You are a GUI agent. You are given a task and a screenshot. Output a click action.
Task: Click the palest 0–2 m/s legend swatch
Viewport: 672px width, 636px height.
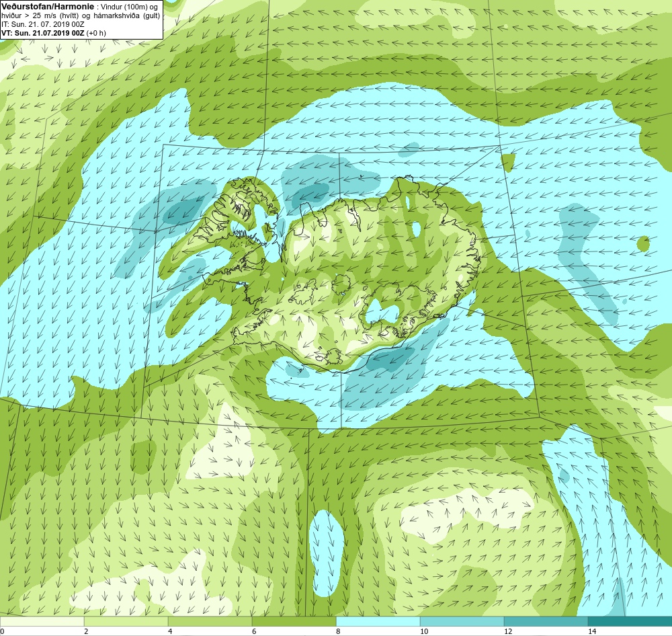[42, 621]
